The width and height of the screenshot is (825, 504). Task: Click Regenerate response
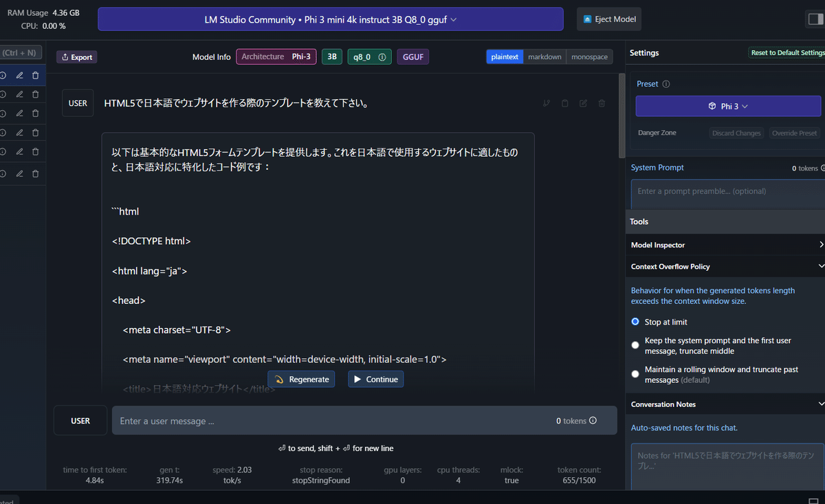302,379
